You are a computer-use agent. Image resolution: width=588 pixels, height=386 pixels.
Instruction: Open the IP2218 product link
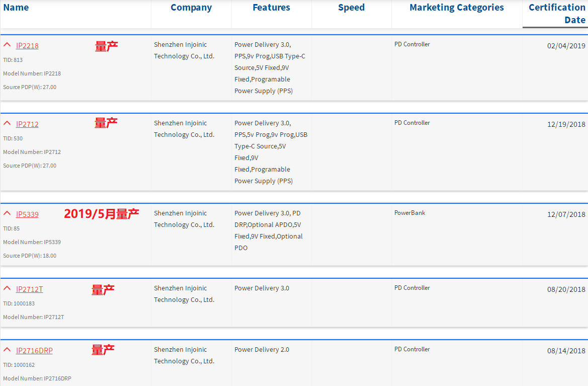coord(27,46)
